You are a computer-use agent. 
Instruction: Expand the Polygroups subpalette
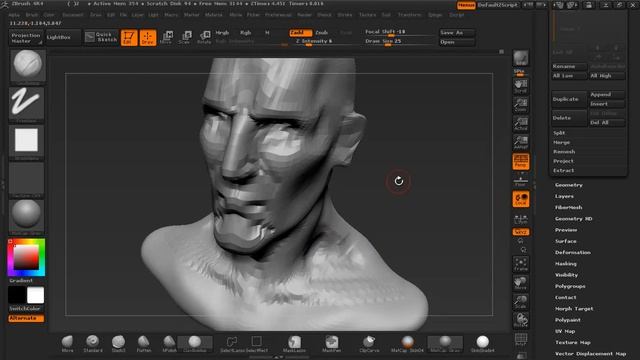point(570,286)
